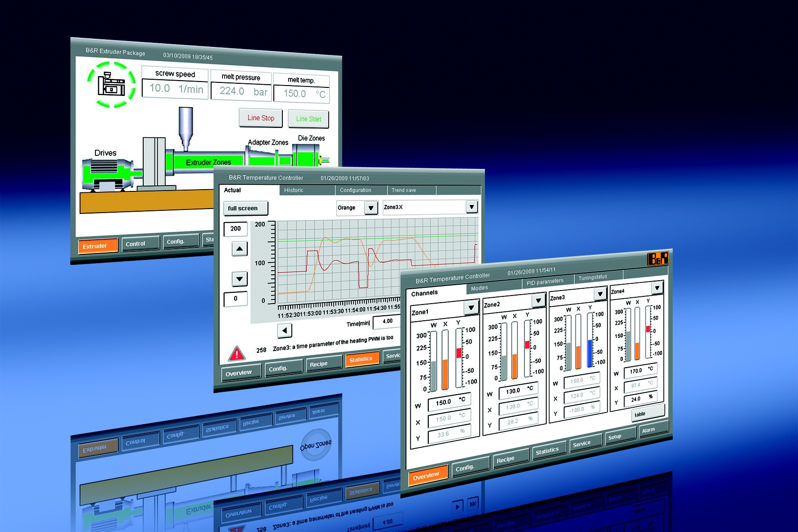Click the full screen button
This screenshot has width=798, height=532.
click(245, 208)
